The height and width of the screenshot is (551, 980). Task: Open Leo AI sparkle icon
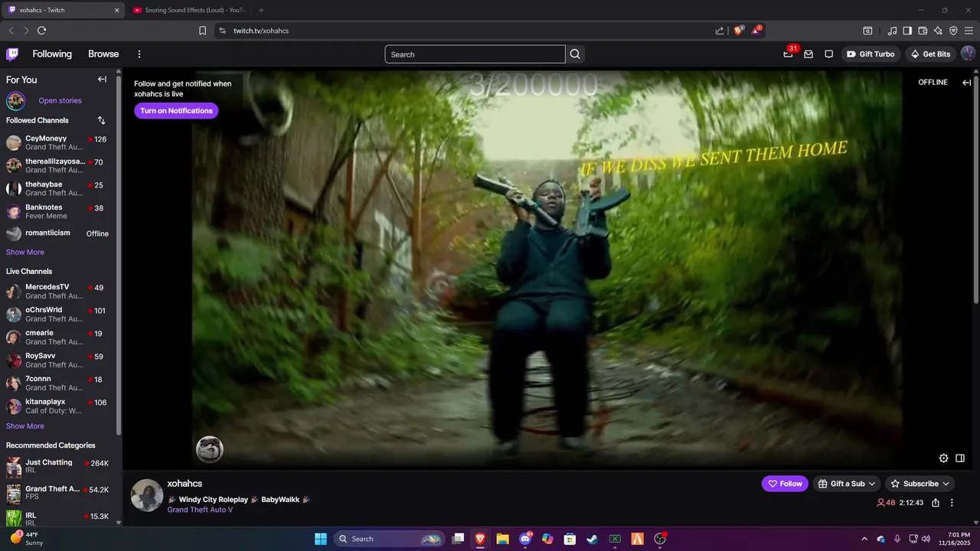[x=938, y=31]
